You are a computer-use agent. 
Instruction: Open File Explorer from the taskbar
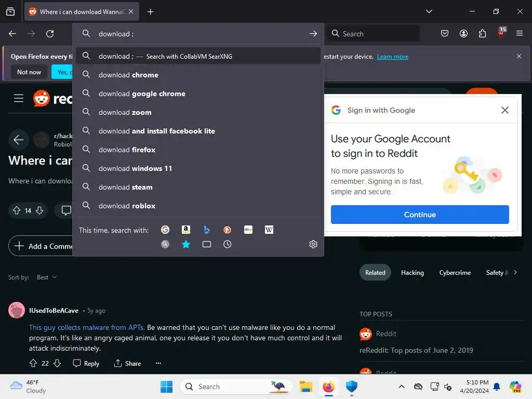click(x=305, y=387)
